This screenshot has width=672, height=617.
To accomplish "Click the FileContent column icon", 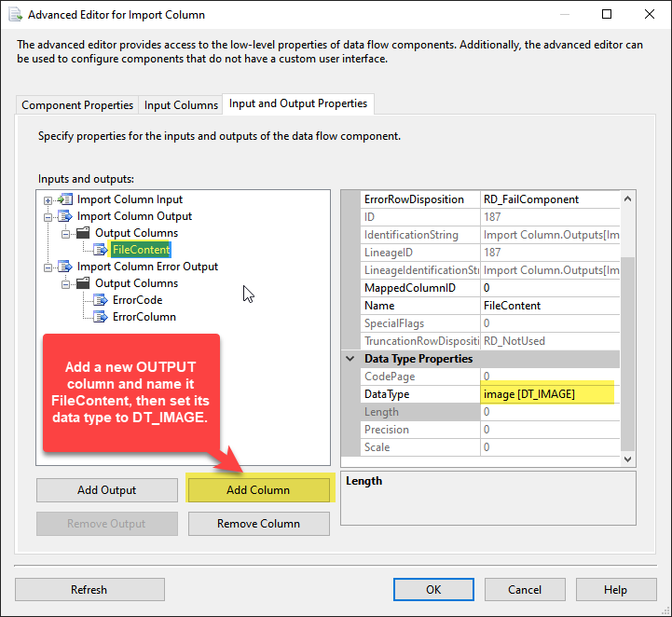I will (x=100, y=250).
